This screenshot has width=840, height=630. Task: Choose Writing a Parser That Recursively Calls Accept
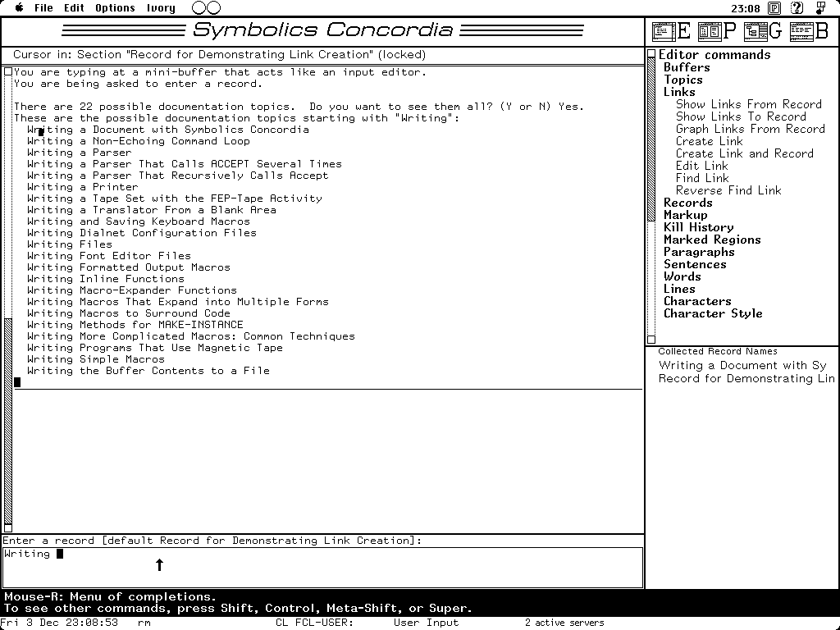click(x=178, y=176)
